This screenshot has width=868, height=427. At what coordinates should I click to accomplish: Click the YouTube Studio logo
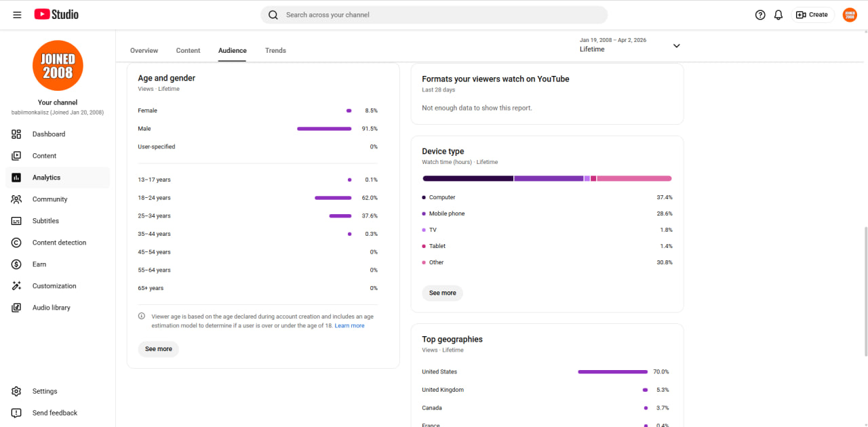point(56,14)
